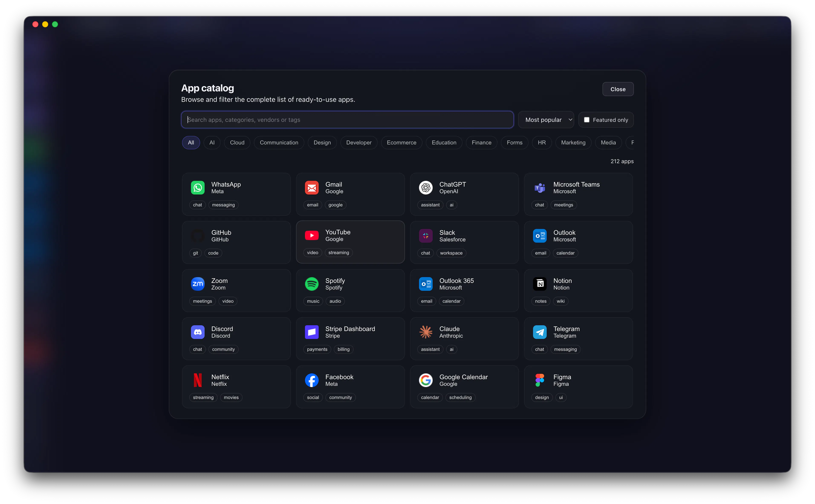Screen dimensions: 815x504
Task: Click the Outlook icon by Microsoft
Action: (540, 236)
